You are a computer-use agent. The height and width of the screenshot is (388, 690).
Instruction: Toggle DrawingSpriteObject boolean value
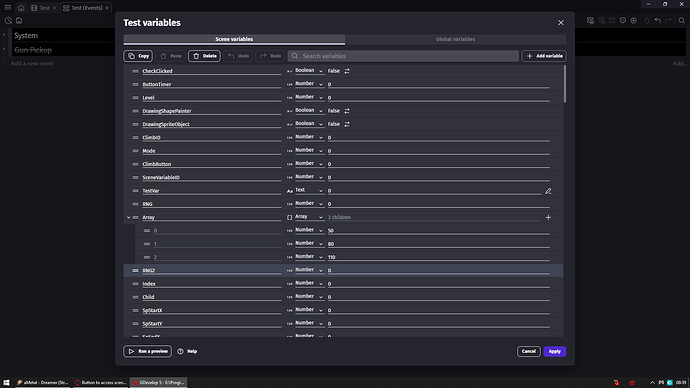point(347,124)
